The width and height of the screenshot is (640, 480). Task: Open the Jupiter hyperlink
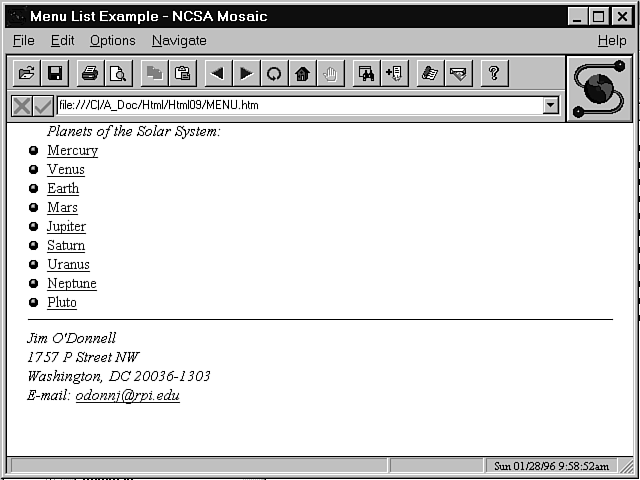click(x=66, y=227)
